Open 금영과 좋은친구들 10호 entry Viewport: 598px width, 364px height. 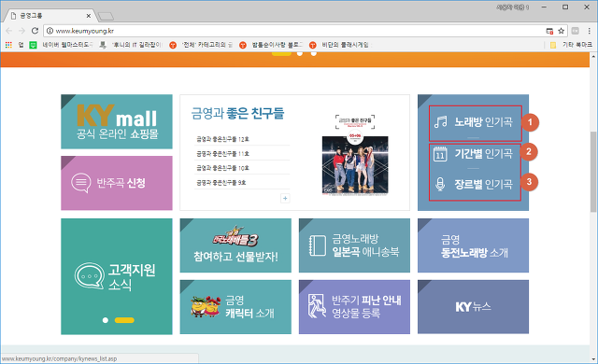click(x=222, y=168)
